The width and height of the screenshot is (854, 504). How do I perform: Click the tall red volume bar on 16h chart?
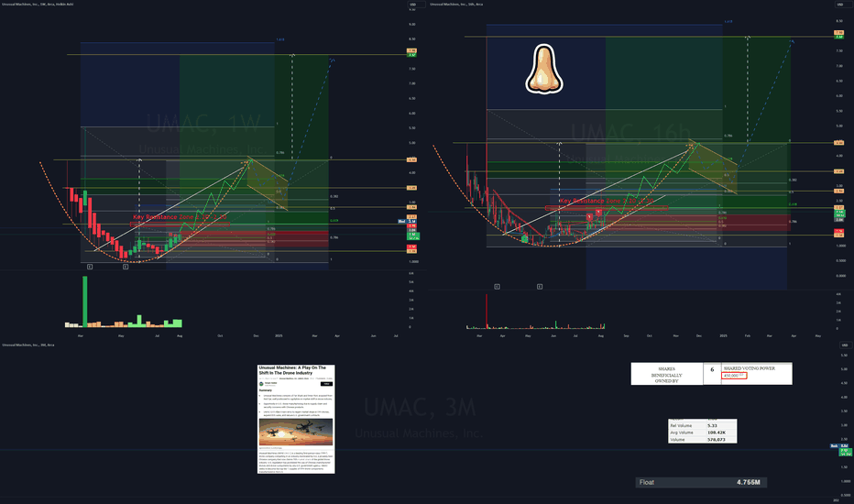[x=487, y=312]
